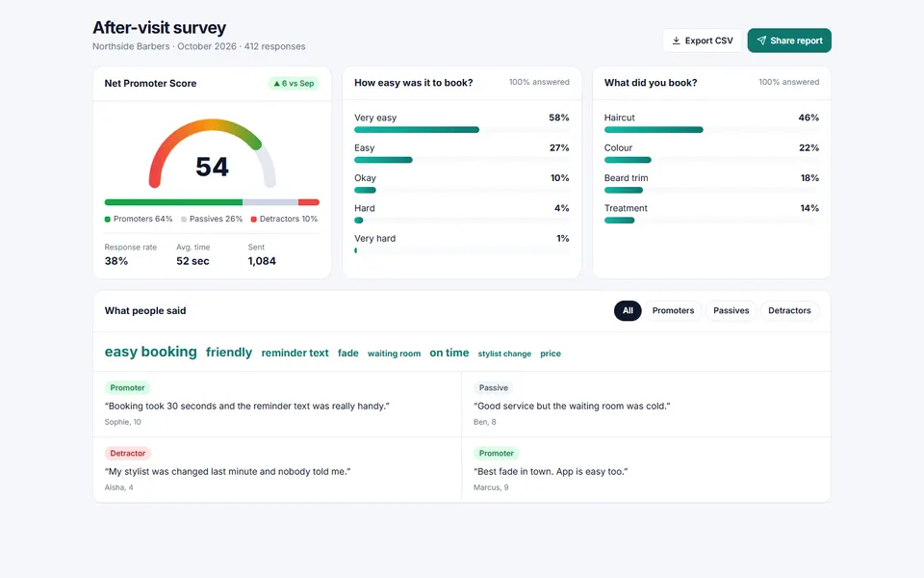This screenshot has width=924, height=578.
Task: Click the Detractor badge on Aisha's comment
Action: click(x=128, y=453)
